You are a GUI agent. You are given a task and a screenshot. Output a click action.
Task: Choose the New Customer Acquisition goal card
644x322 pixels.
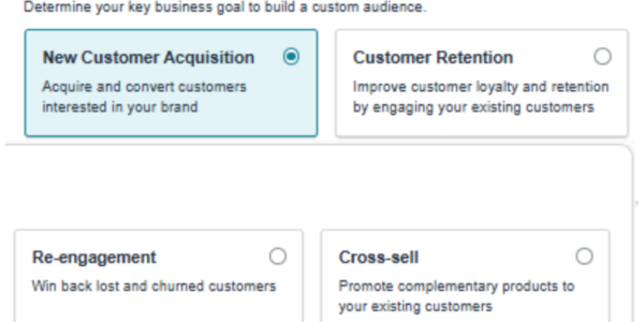pos(171,83)
